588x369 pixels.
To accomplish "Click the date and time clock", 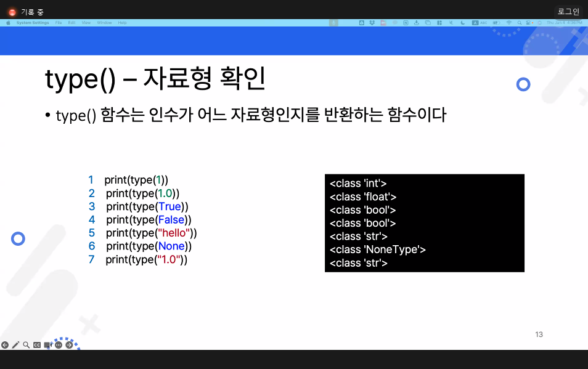I will pos(565,23).
